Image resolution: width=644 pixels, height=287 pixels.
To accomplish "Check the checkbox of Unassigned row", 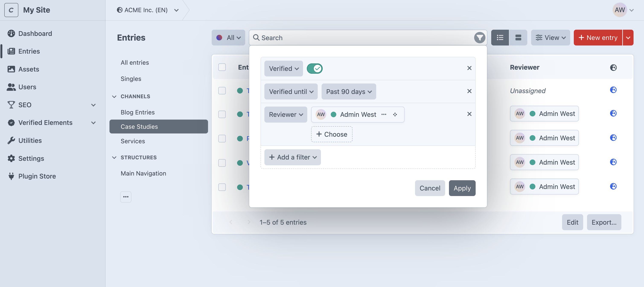I will (x=222, y=90).
